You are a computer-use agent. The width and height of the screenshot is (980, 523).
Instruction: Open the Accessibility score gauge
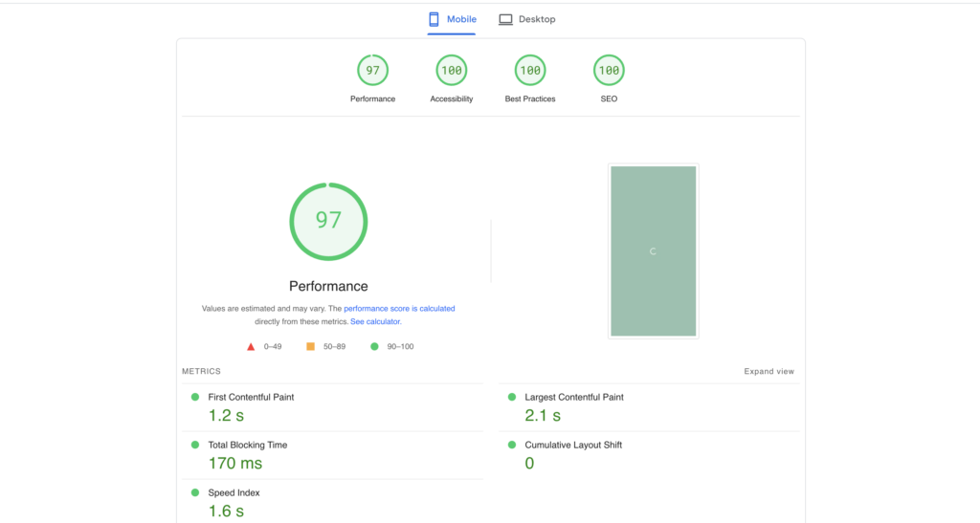pyautogui.click(x=452, y=70)
